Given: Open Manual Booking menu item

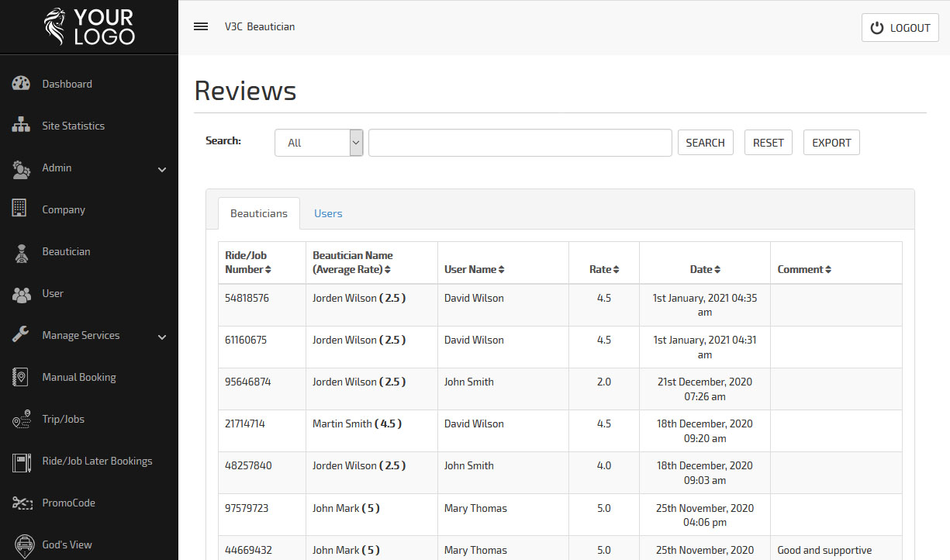Looking at the screenshot, I should [89, 377].
